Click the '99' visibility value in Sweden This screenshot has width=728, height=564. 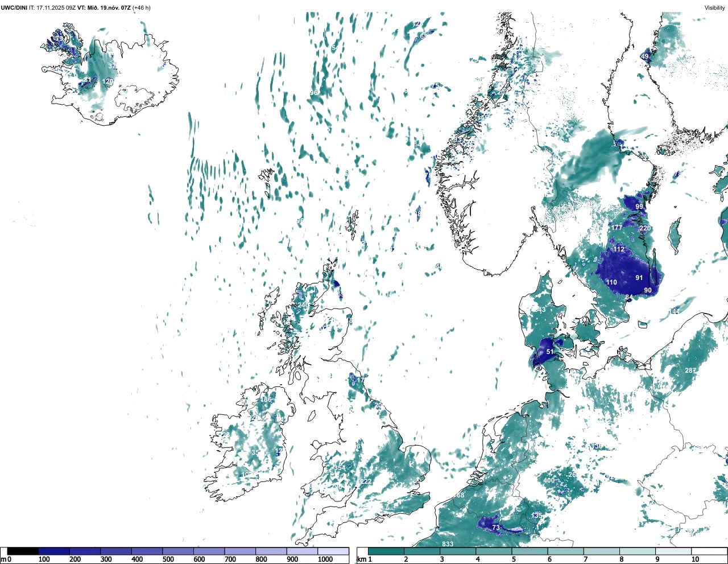pos(639,207)
